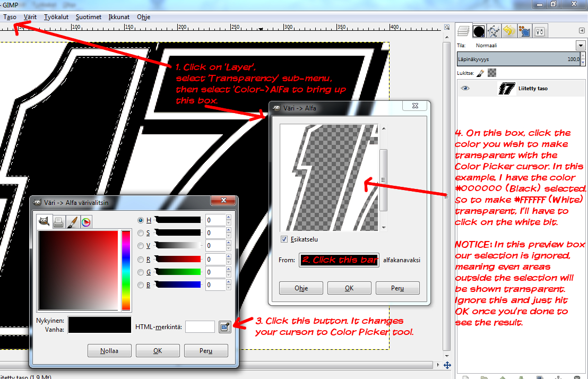Click zoom-on-resize icon at canvas top-right corner
Image resolution: width=588 pixels, height=379 pixels.
pos(447,27)
